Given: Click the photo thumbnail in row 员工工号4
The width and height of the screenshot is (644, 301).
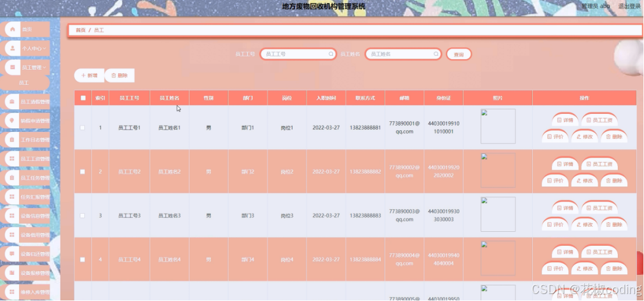Looking at the screenshot, I should point(498,258).
